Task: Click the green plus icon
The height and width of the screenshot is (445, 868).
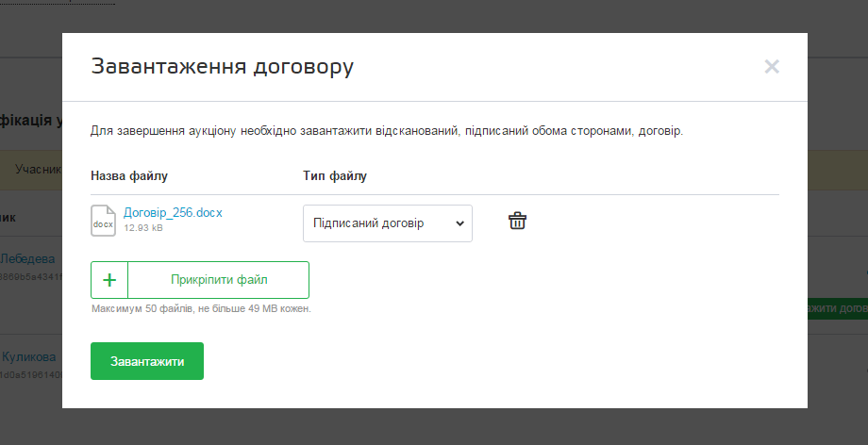Action: pyautogui.click(x=109, y=280)
